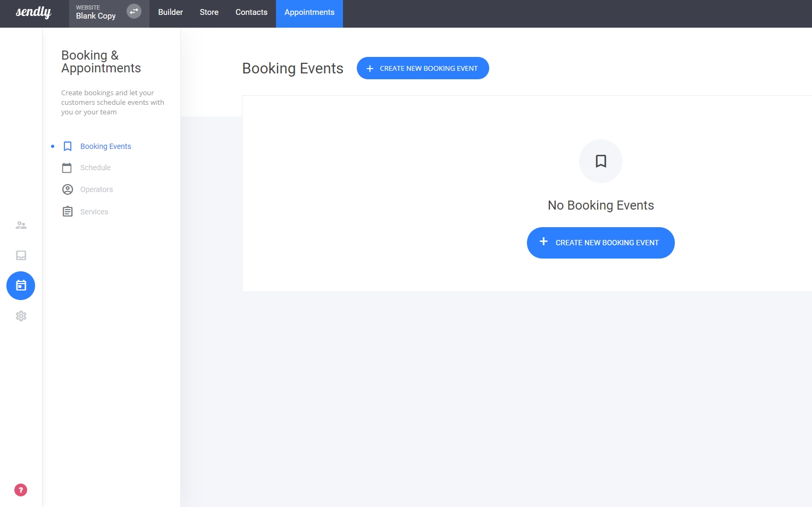Viewport: 812px width, 507px height.
Task: Click the Booking Events bookmark icon in sidebar
Action: (x=68, y=146)
